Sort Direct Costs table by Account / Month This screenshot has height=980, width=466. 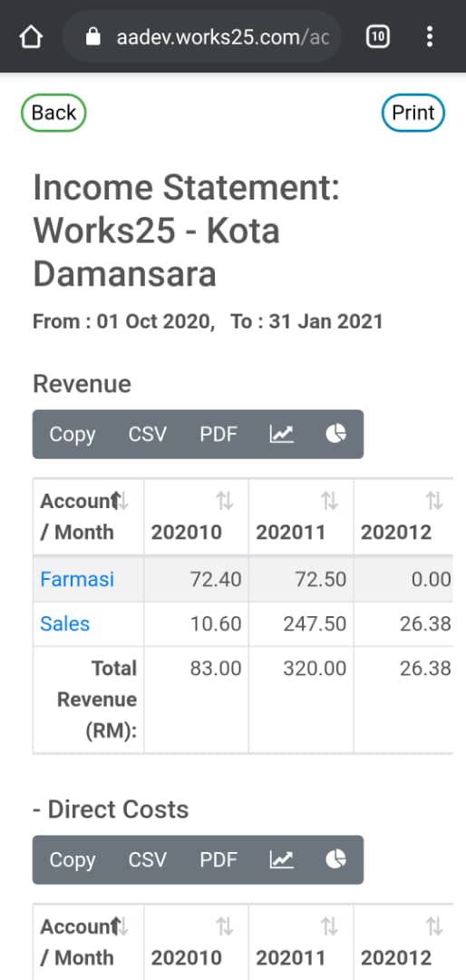(88, 942)
